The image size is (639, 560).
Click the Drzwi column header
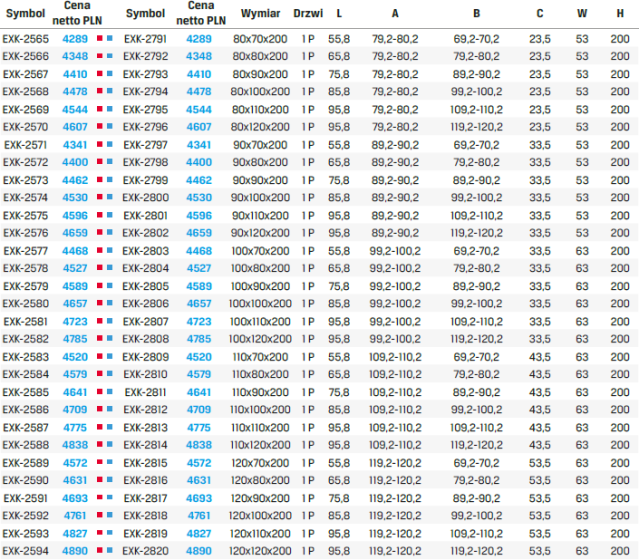pyautogui.click(x=308, y=13)
